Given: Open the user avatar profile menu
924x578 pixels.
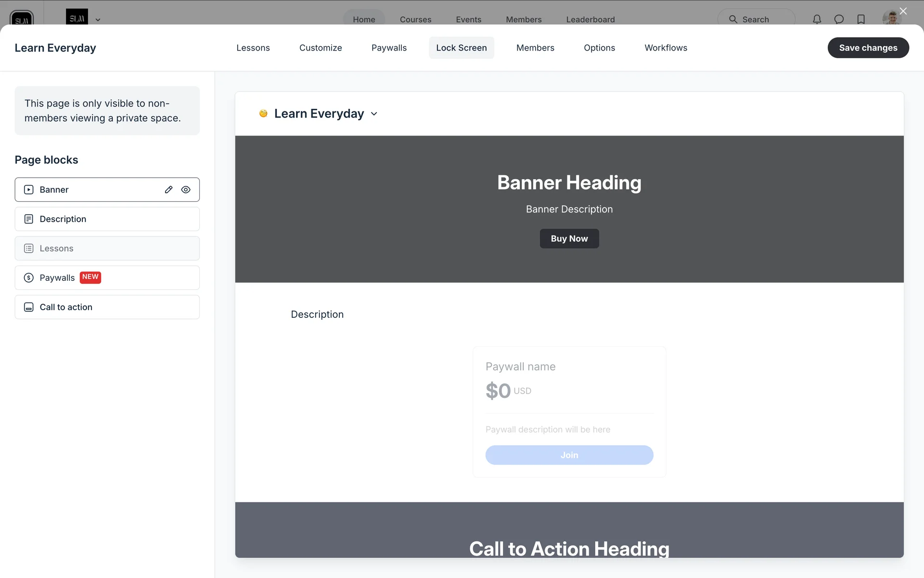Looking at the screenshot, I should point(892,18).
